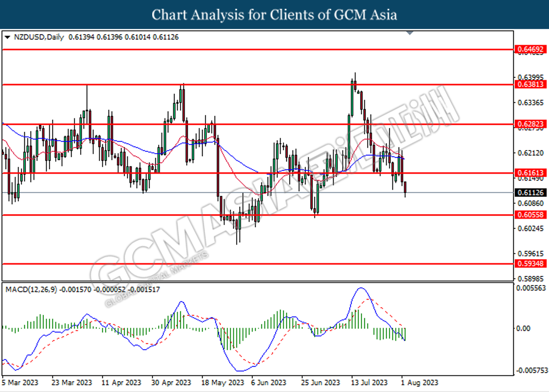Click the 6 Jun 2023 date label
The height and width of the screenshot is (392, 549).
click(x=269, y=382)
